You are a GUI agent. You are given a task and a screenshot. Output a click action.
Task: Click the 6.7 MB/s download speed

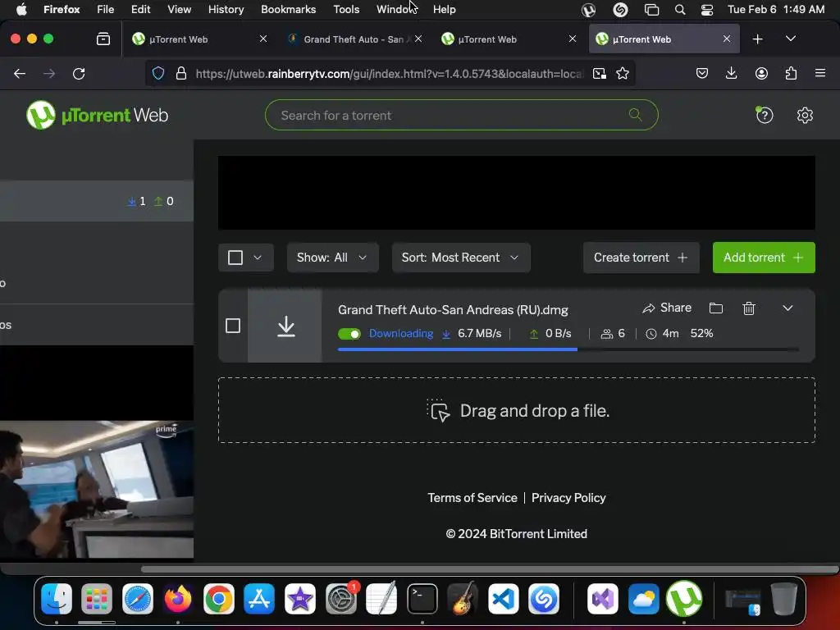tap(479, 333)
